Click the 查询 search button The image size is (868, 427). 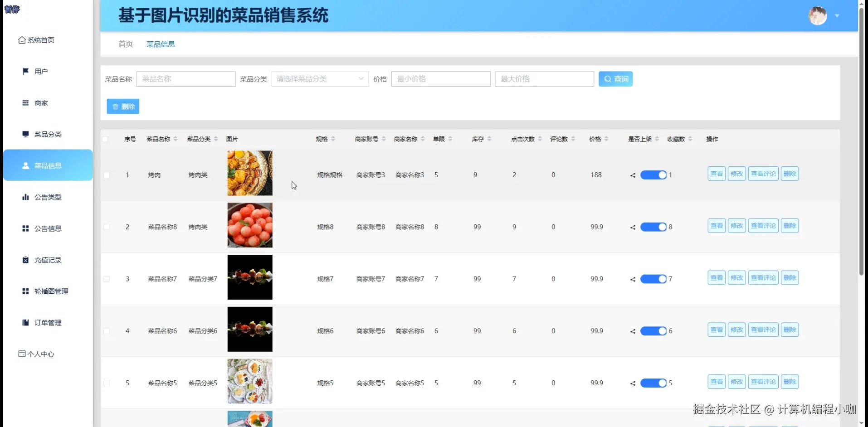(x=615, y=78)
